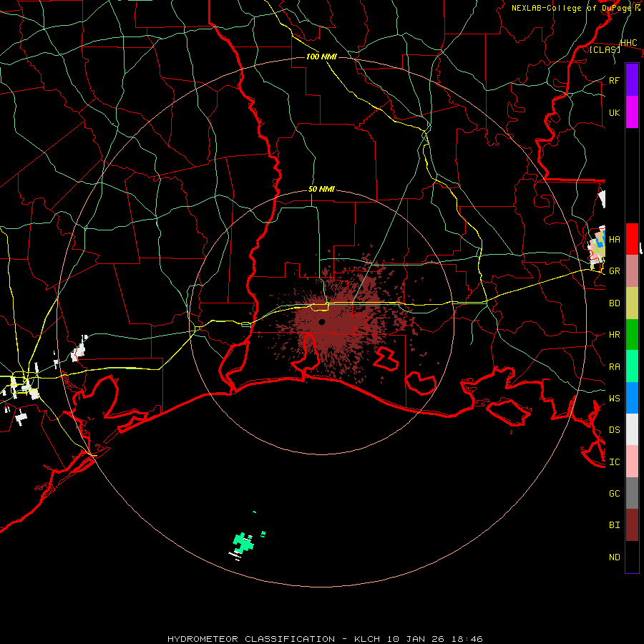Click the HHC product label
The image size is (644, 644).
pyautogui.click(x=628, y=43)
